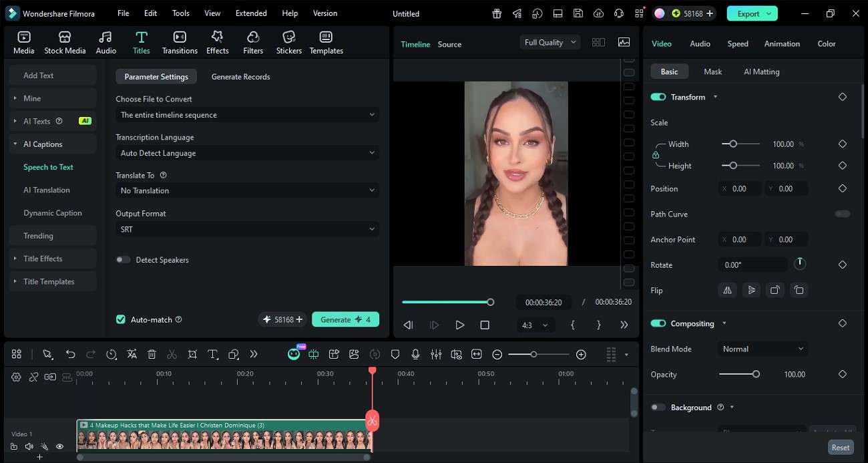Viewport: 868px width, 463px height.
Task: Zoom out timeline with minus icon
Action: (x=497, y=354)
